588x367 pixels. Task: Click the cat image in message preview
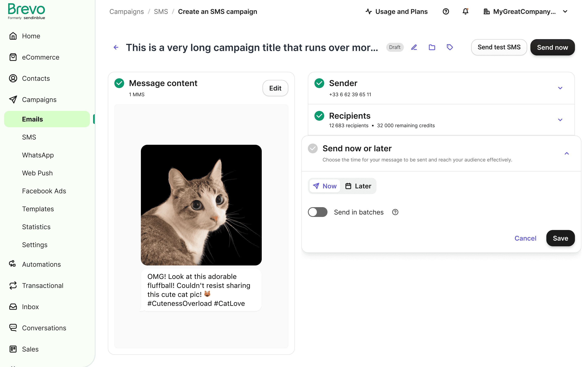[x=201, y=205]
